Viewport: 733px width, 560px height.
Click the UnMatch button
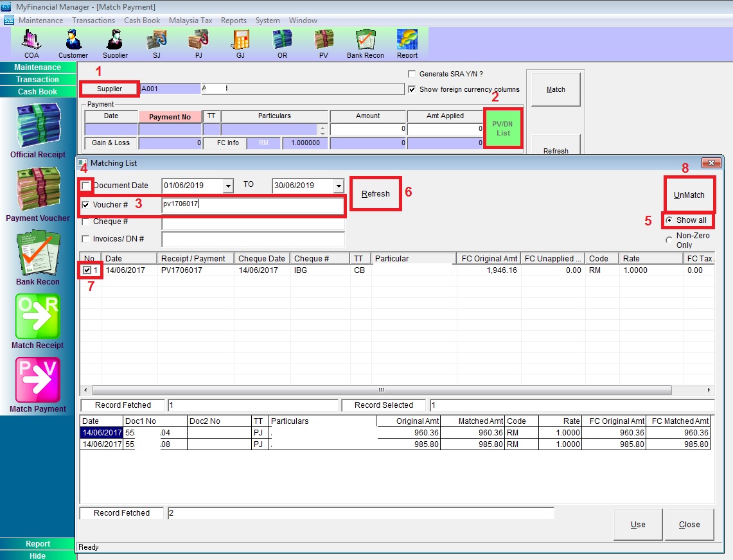pos(689,195)
